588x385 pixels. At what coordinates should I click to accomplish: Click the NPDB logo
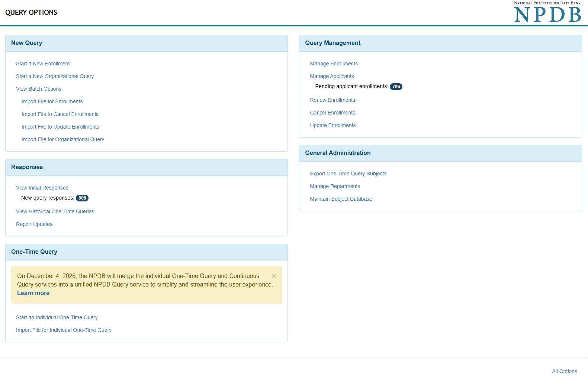547,12
